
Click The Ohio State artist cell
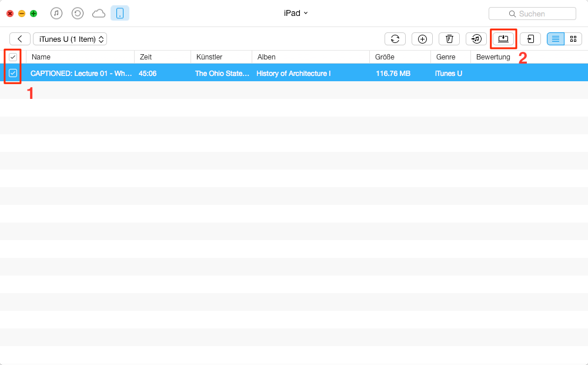click(x=222, y=74)
